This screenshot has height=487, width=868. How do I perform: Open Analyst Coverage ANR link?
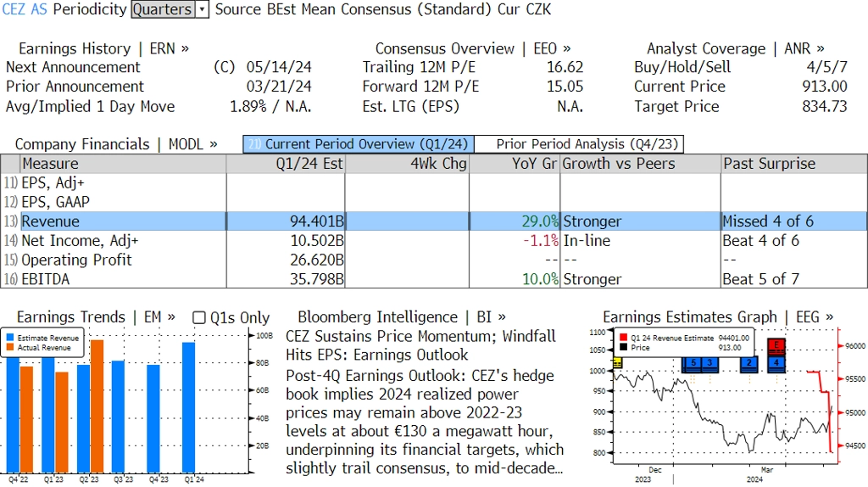[x=736, y=48]
